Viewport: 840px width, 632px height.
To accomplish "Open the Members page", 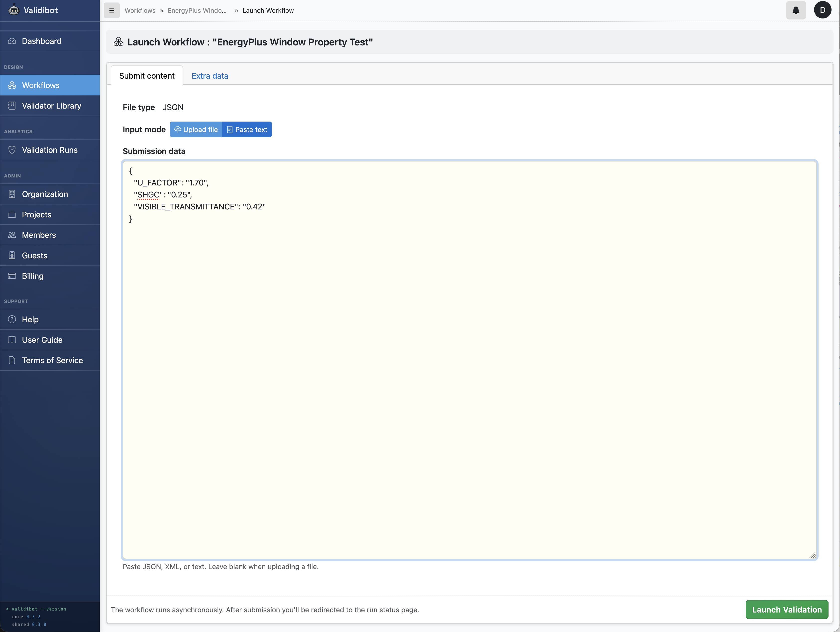I will click(39, 235).
